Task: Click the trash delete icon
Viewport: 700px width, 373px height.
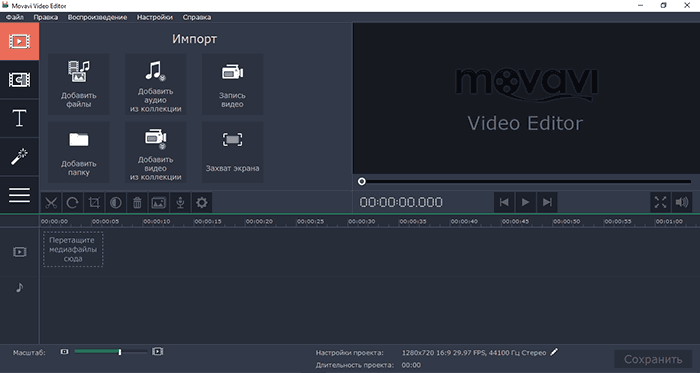Action: pyautogui.click(x=137, y=203)
